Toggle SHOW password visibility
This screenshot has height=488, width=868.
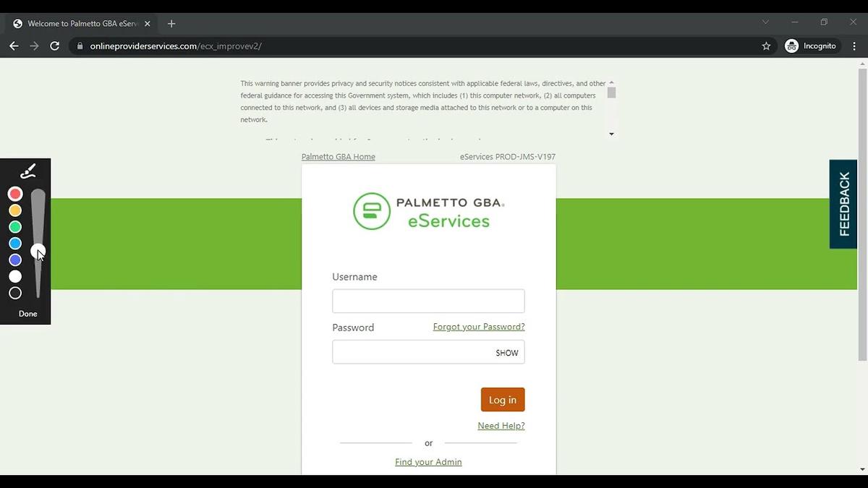507,353
